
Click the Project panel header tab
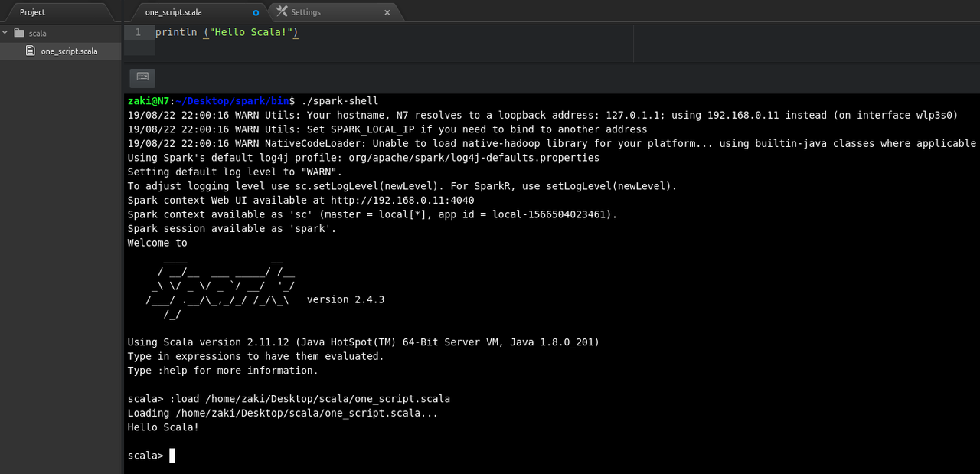click(x=32, y=11)
